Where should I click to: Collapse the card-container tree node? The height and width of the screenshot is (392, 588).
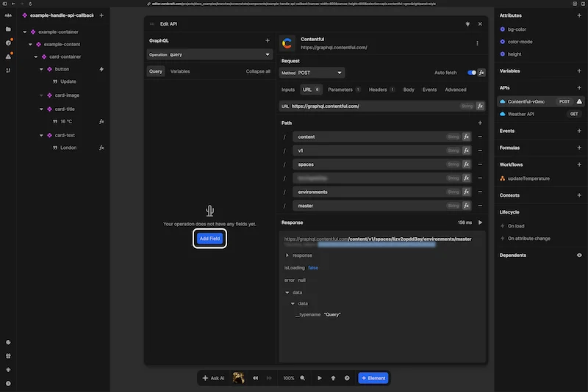(36, 57)
